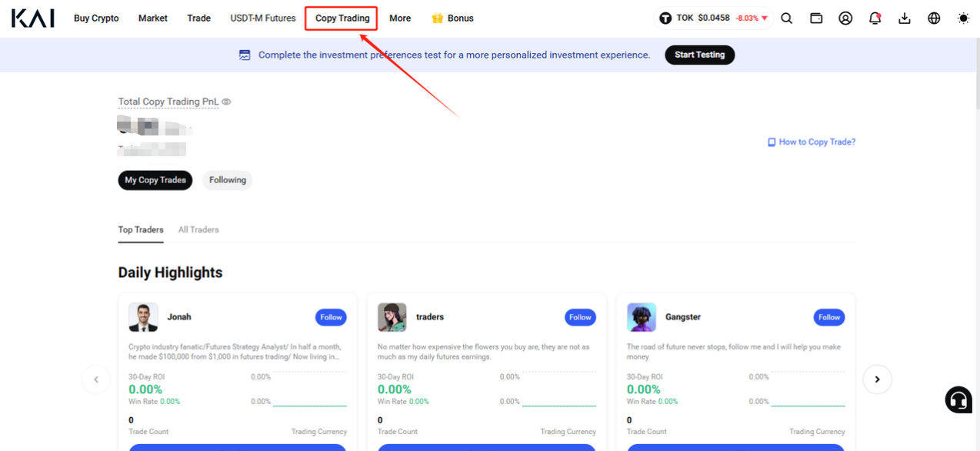Screen dimensions: 980x451
Task: Open the search magnifier icon
Action: [786, 18]
